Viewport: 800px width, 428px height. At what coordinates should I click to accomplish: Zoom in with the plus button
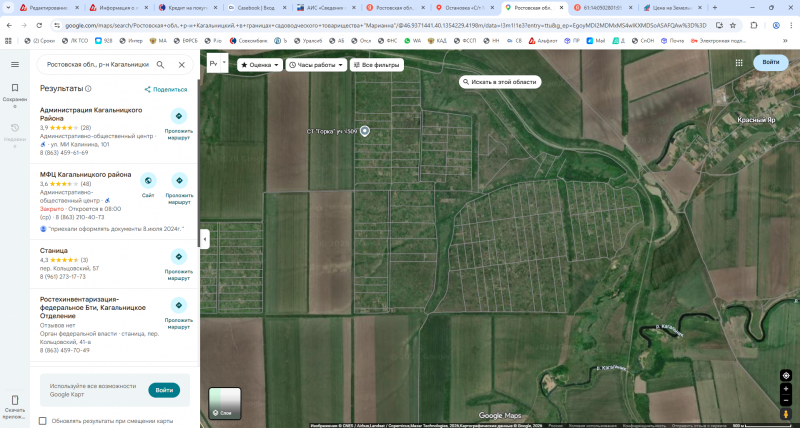point(786,389)
